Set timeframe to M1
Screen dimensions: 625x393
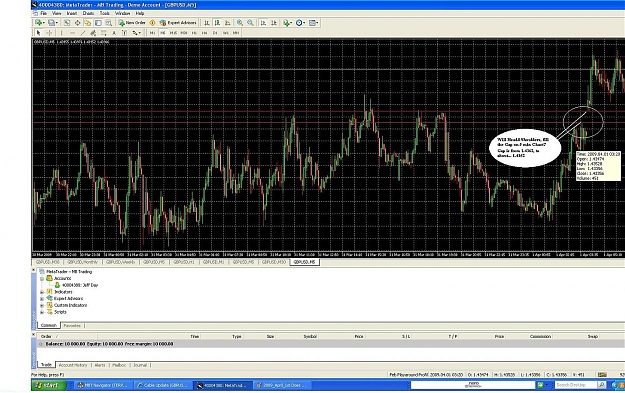point(152,33)
